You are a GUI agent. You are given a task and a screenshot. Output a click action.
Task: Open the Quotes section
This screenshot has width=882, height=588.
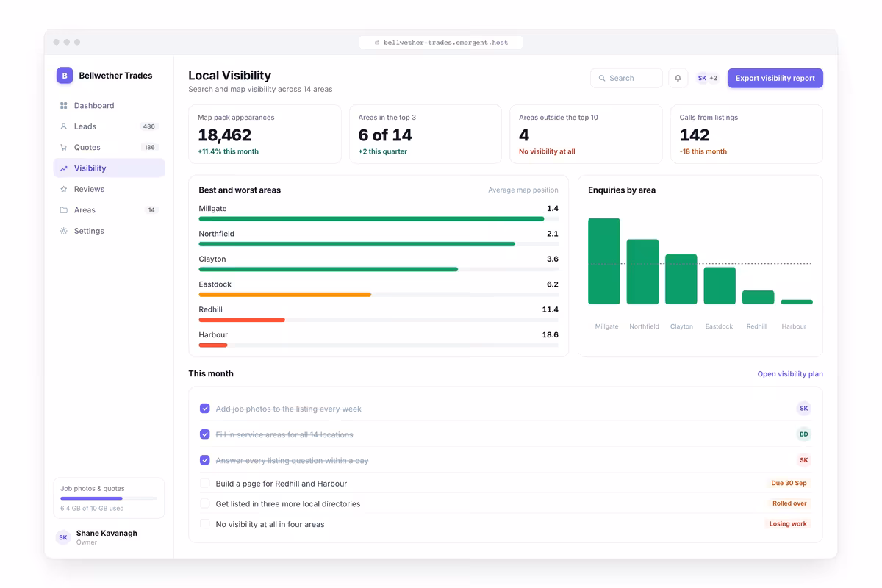click(109, 147)
